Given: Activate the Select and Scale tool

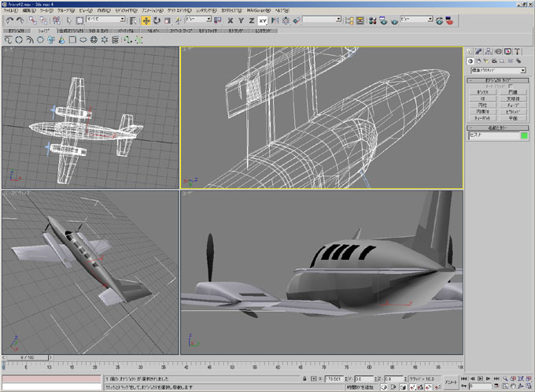Looking at the screenshot, I should click(167, 20).
